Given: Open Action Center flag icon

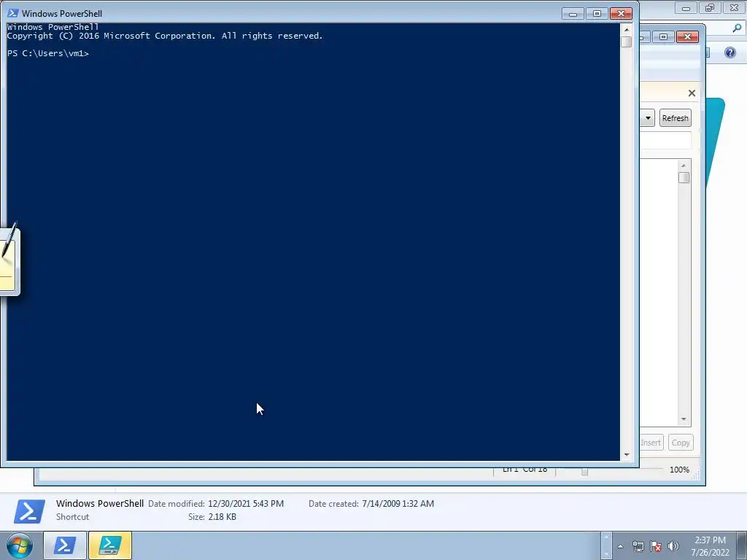Looking at the screenshot, I should 656,546.
